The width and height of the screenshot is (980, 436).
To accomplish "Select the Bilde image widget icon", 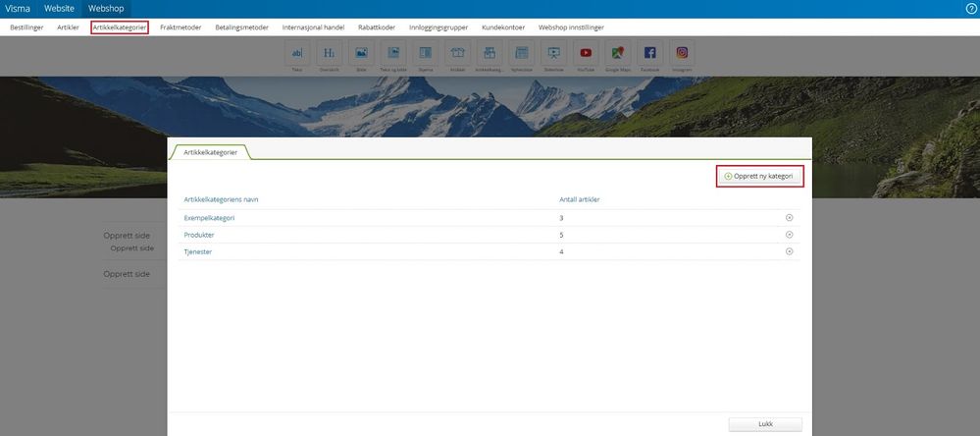I will pyautogui.click(x=361, y=53).
